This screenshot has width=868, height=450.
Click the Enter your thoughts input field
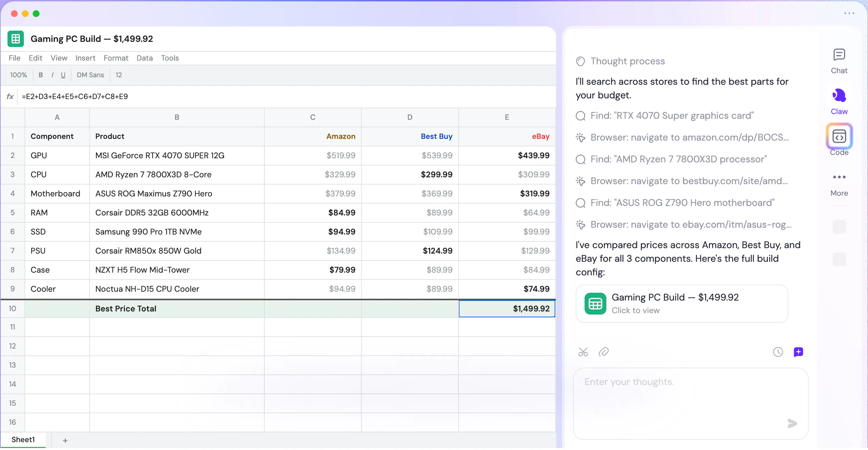[x=691, y=404]
